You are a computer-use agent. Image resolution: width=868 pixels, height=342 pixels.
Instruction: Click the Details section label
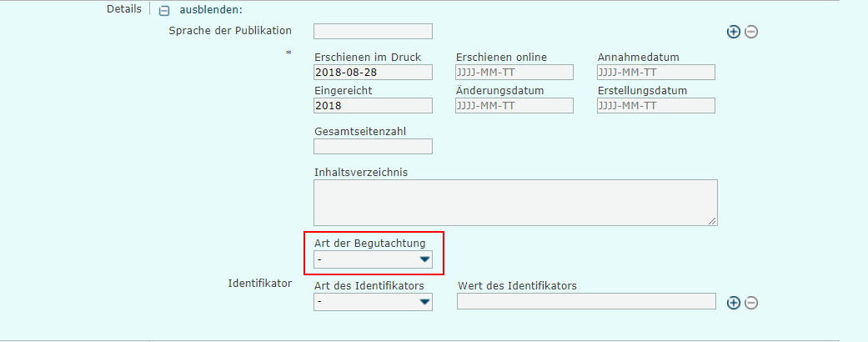pyautogui.click(x=124, y=9)
